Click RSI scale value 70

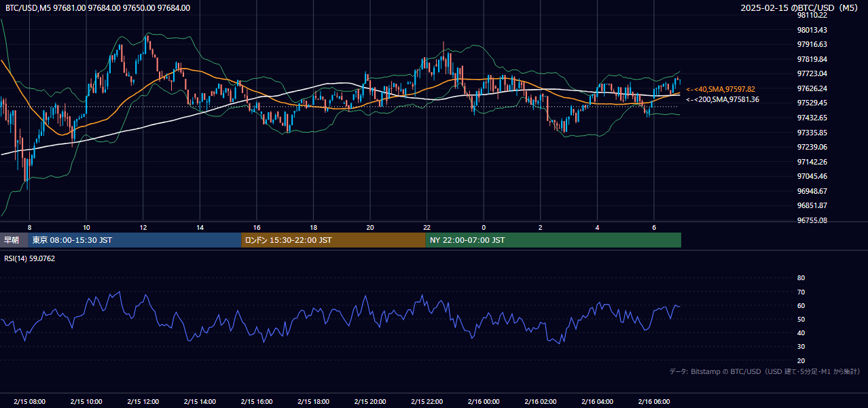(x=801, y=292)
